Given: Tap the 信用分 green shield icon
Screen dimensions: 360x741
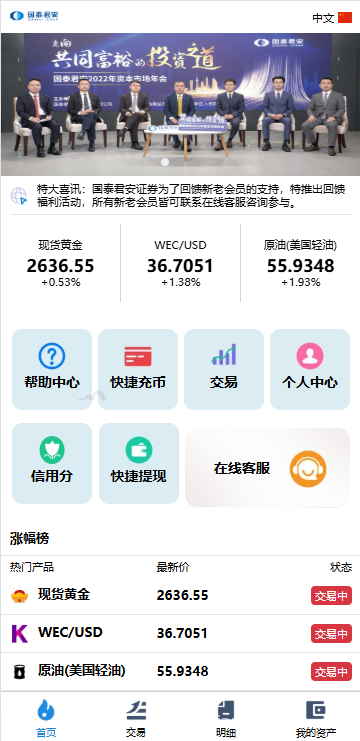Looking at the screenshot, I should click(x=51, y=450).
